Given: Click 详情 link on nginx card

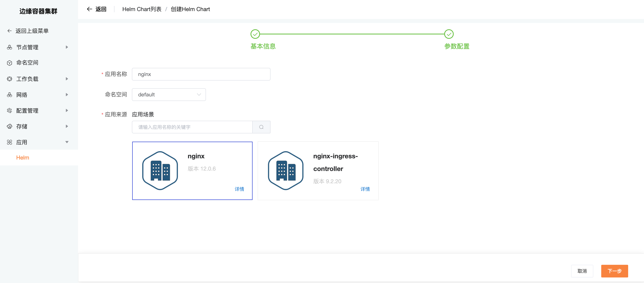Looking at the screenshot, I should (239, 189).
